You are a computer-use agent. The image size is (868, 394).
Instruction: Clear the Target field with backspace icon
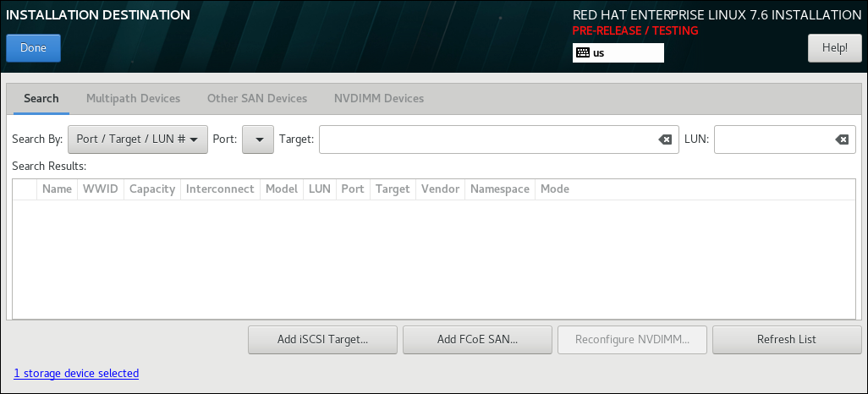coord(665,140)
